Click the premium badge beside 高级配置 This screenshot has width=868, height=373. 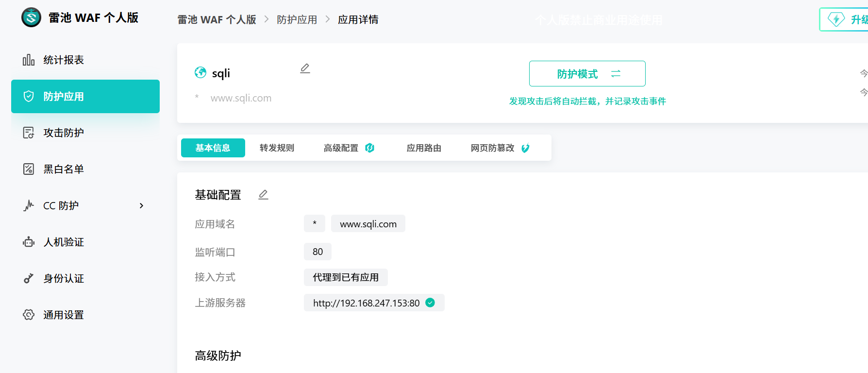369,148
